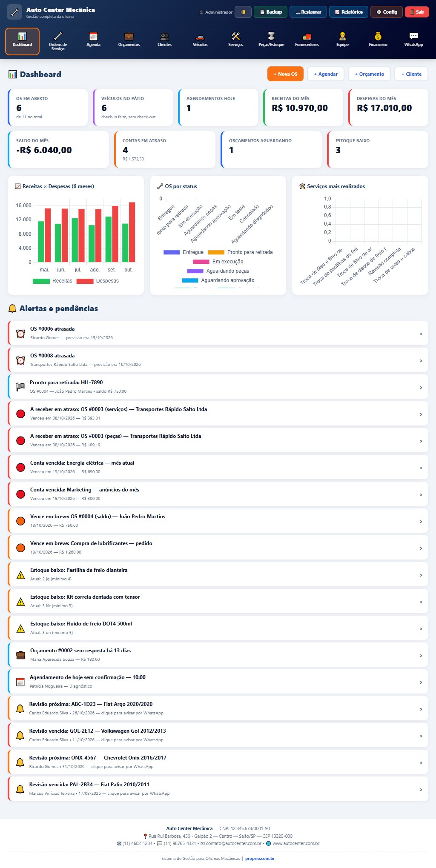Open chevron on Agendamento de hoje alert
436x868 pixels.
coord(421,682)
